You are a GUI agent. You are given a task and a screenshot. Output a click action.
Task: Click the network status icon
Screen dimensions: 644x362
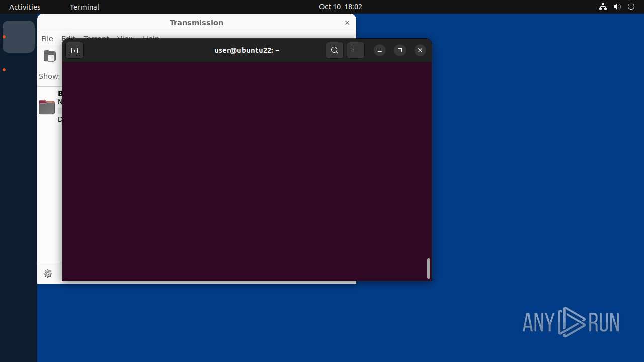click(603, 7)
